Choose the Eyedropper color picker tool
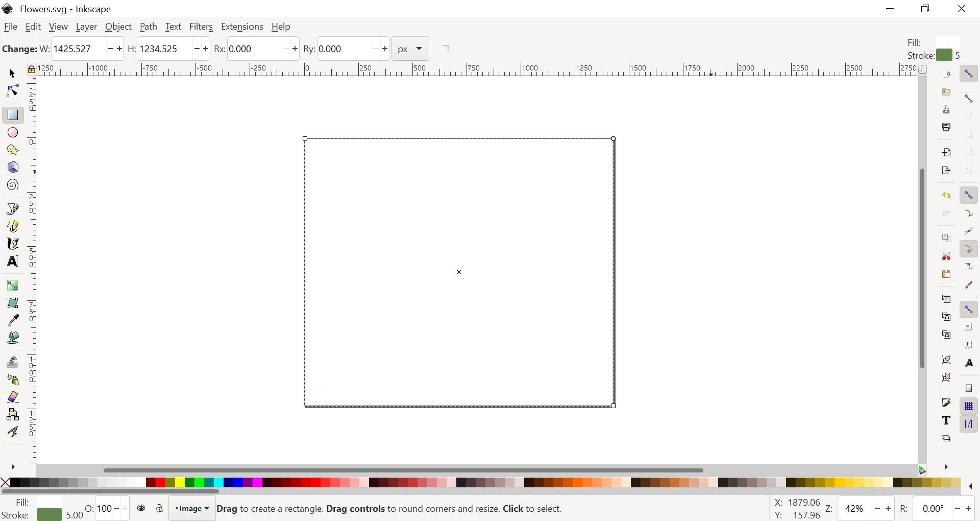The width and height of the screenshot is (980, 521). [12, 320]
